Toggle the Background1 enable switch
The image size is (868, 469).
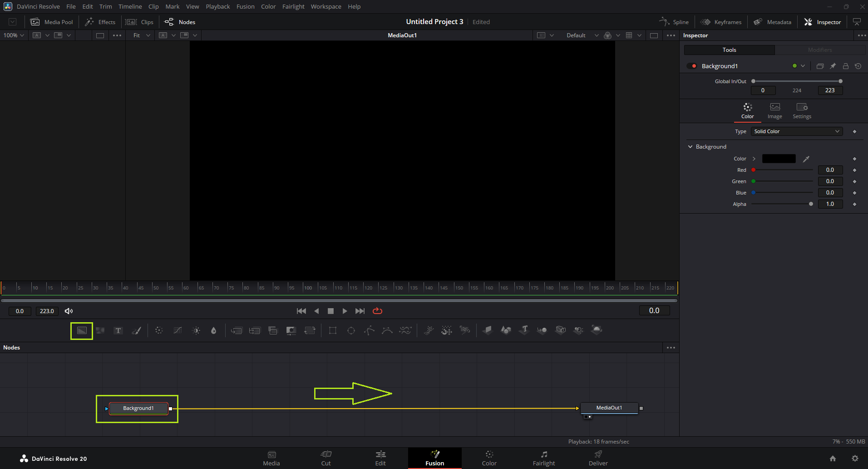tap(692, 66)
